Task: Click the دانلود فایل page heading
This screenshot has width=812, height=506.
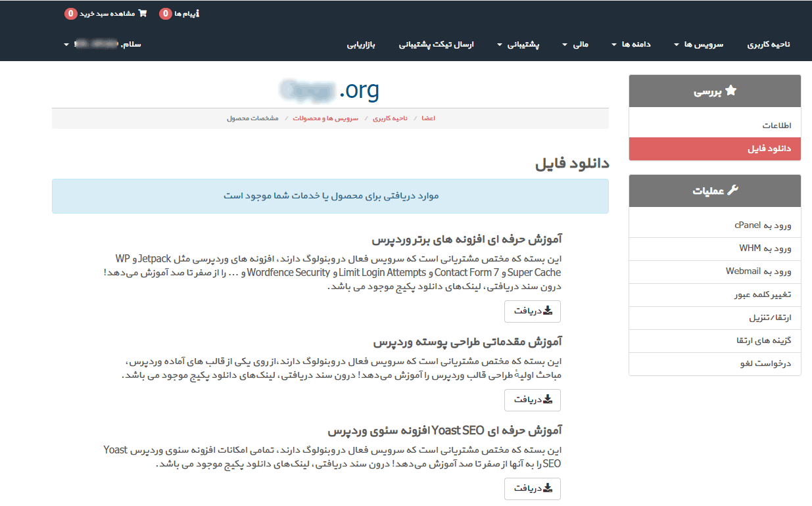Action: (573, 163)
